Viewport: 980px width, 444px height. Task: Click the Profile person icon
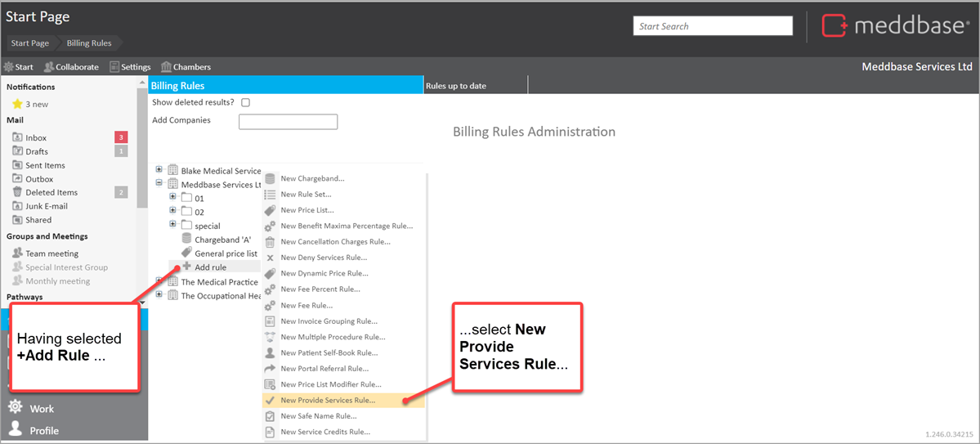pos(15,429)
